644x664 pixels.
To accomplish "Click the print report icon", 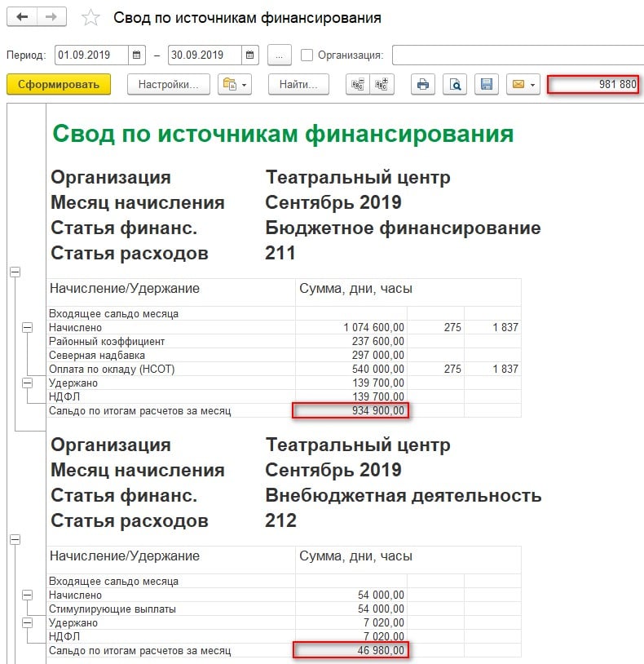I will 422,84.
